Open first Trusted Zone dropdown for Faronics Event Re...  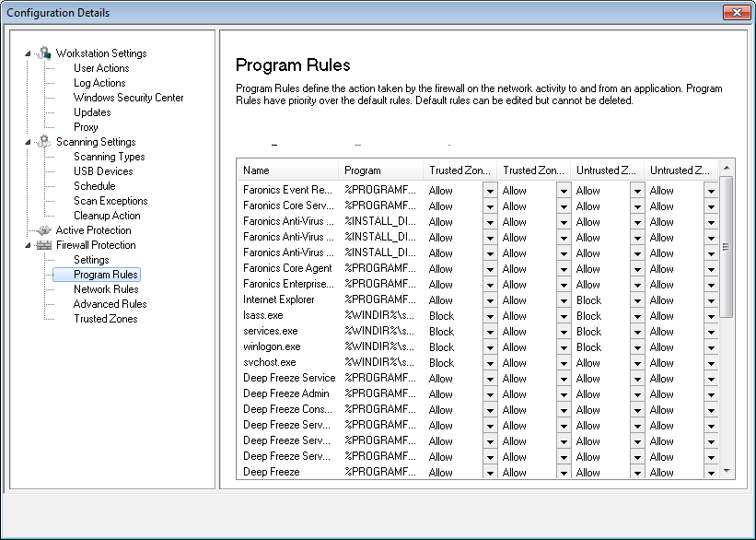click(490, 191)
